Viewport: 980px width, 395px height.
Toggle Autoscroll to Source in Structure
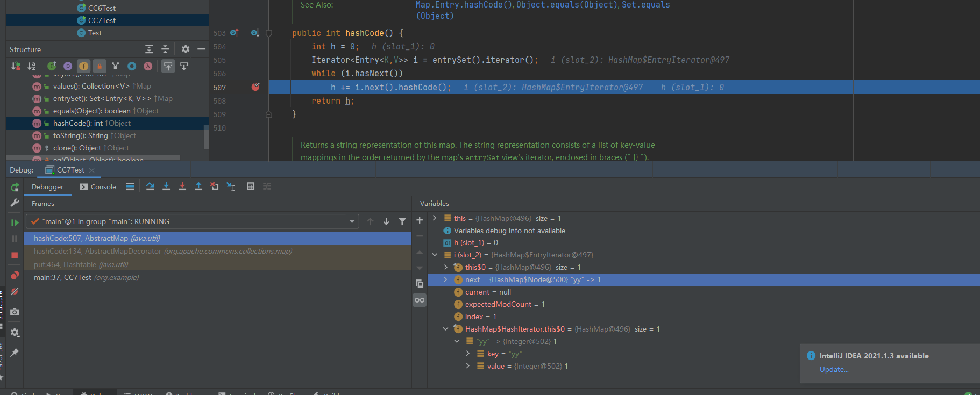click(168, 66)
